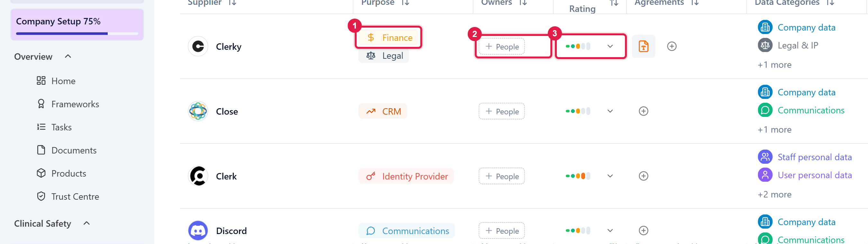This screenshot has width=868, height=244.
Task: Collapse the Clinical Safety section
Action: [86, 223]
